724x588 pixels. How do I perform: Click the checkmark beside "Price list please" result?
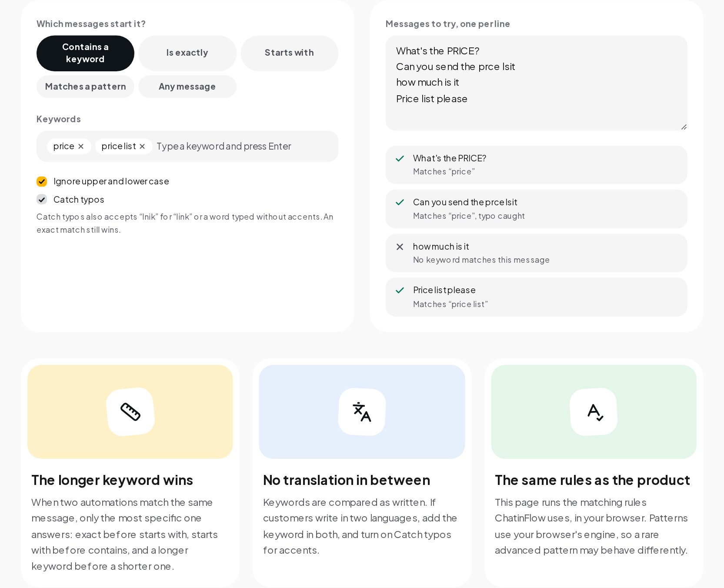click(x=400, y=290)
